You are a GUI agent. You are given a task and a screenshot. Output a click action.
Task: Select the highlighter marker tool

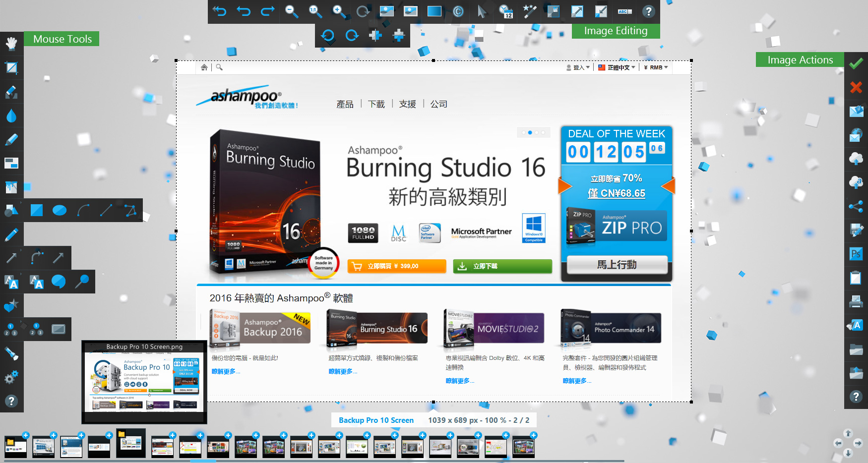11,139
